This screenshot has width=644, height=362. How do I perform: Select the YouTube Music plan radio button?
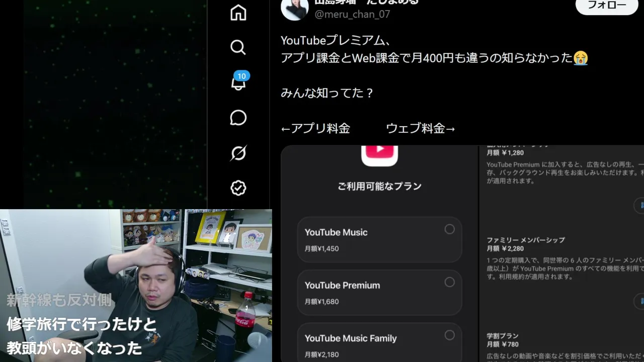pos(449,229)
